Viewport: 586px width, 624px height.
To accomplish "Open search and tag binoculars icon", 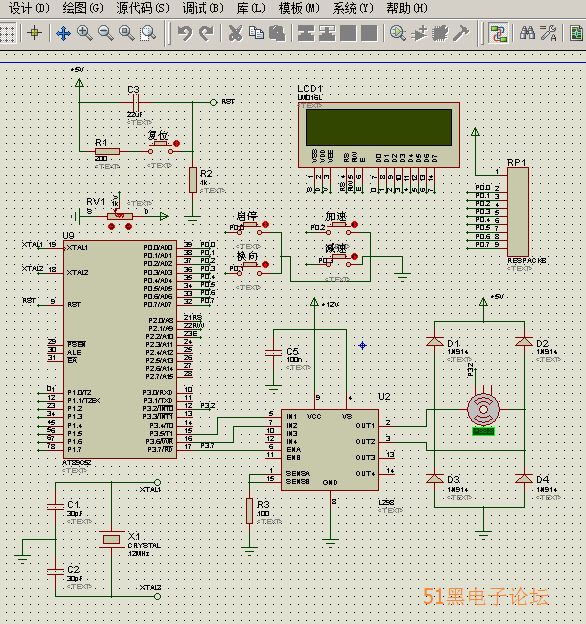I will pos(527,33).
